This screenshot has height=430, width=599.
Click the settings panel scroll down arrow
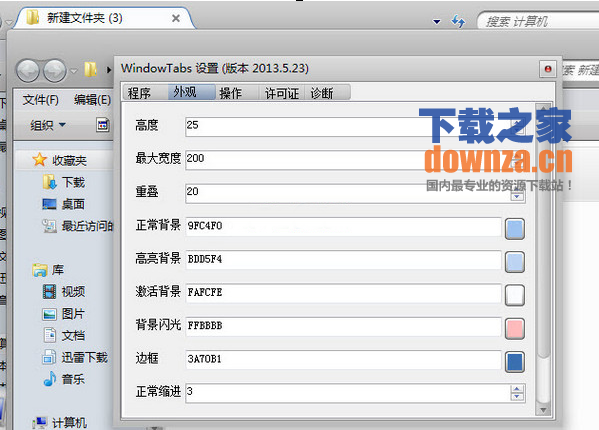click(543, 410)
